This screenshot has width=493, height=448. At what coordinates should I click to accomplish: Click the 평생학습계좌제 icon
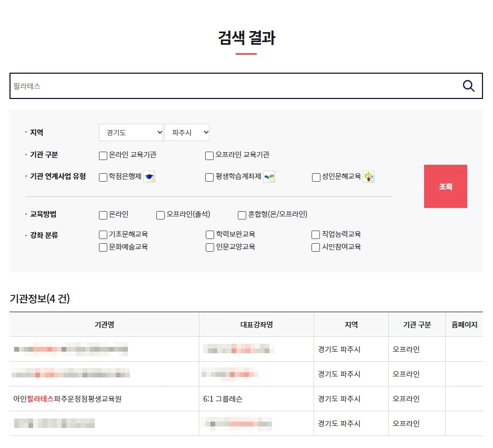[269, 177]
